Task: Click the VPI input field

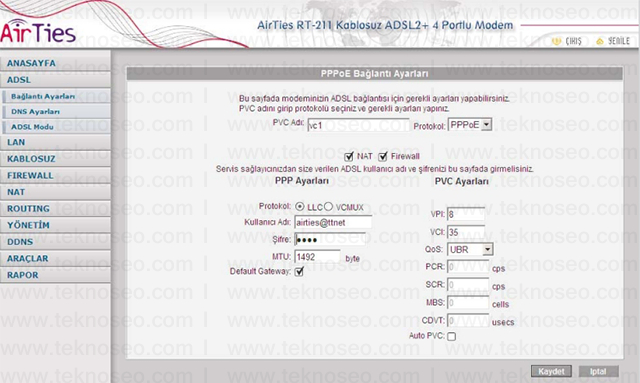Action: (466, 214)
